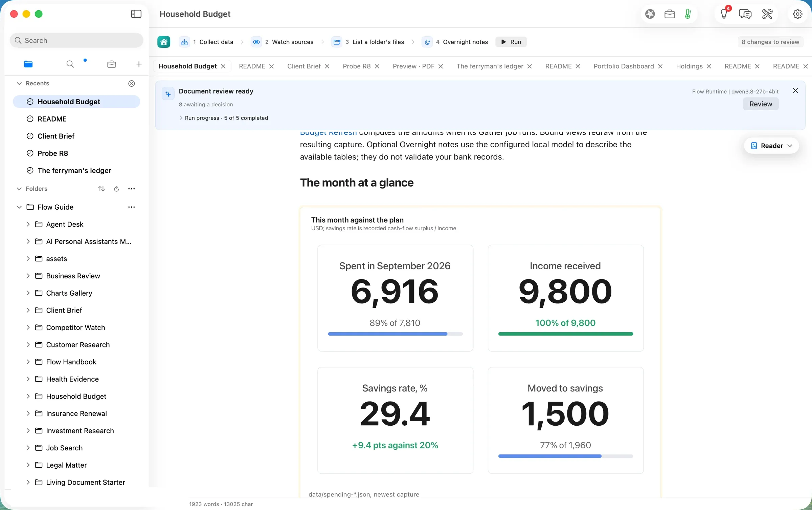812x510 pixels.
Task: Click the Run button
Action: [x=511, y=42]
